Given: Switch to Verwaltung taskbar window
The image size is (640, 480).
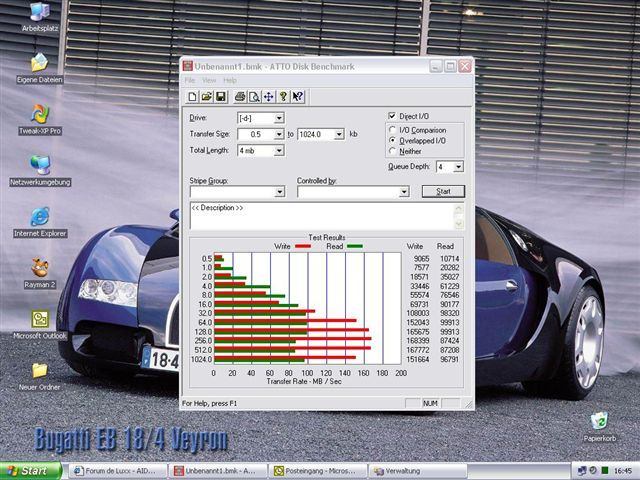Looking at the screenshot, I should click(x=418, y=471).
